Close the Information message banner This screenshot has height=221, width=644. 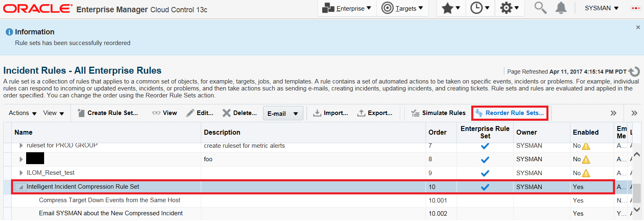(x=638, y=27)
